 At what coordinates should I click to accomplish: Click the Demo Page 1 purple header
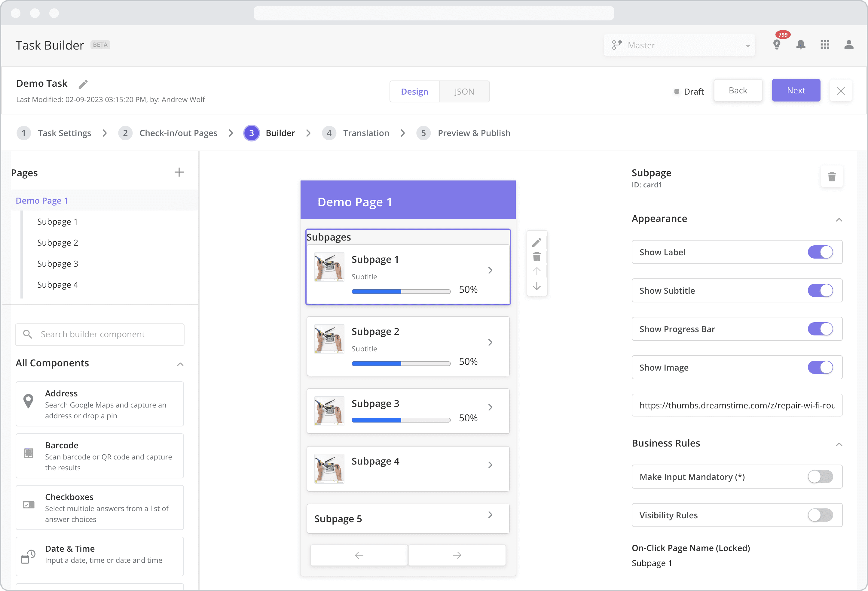point(408,200)
